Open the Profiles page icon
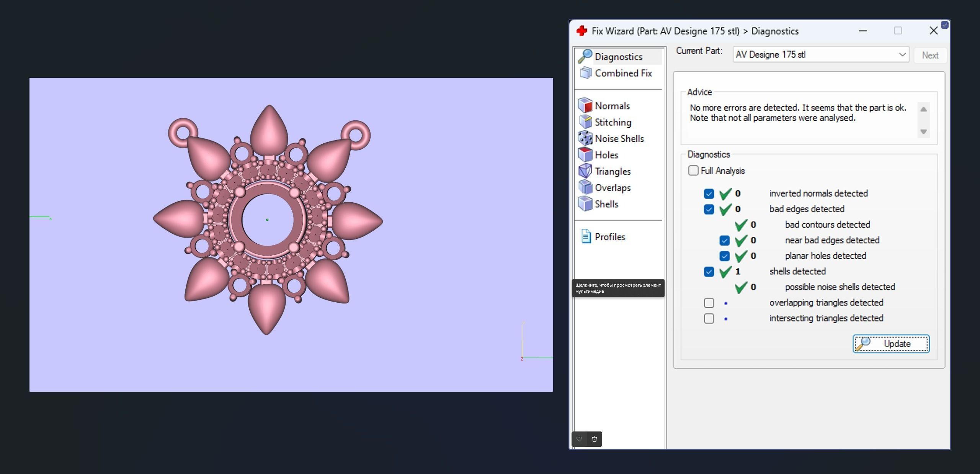 point(586,236)
